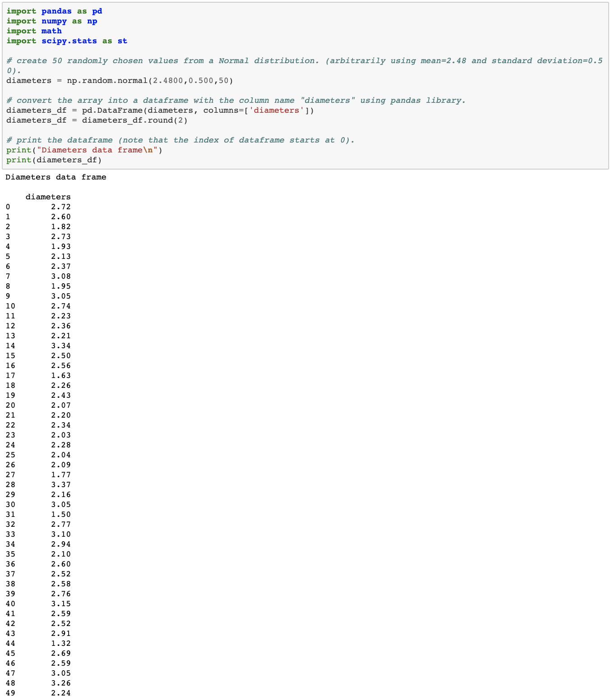Click the 'Diameters data frame' output heading
Screen dimensions: 610x700
point(56,177)
